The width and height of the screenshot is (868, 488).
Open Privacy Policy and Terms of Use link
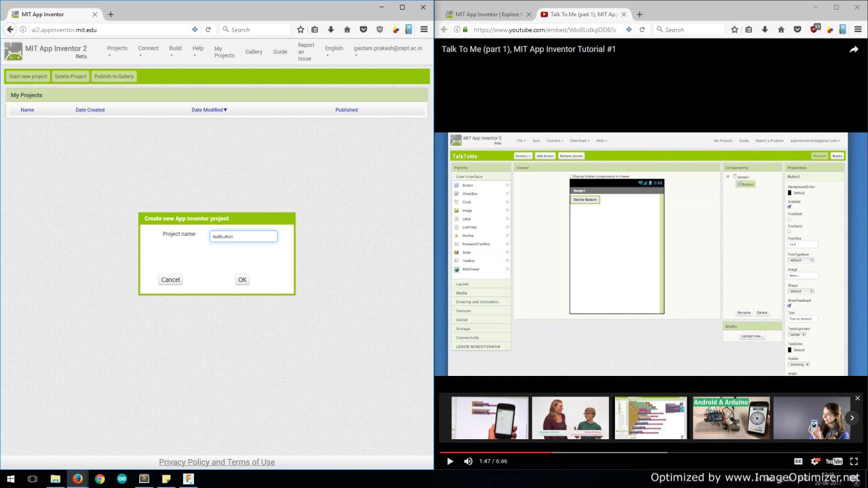[x=217, y=462]
